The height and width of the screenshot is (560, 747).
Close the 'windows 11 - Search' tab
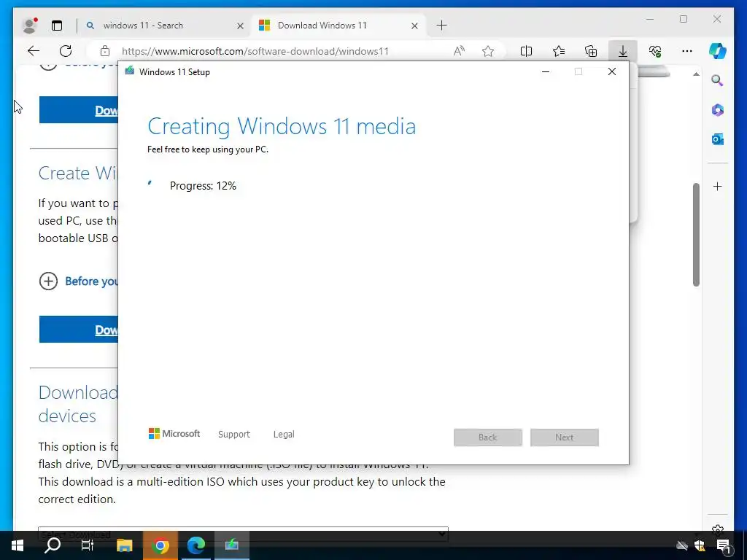tap(240, 26)
